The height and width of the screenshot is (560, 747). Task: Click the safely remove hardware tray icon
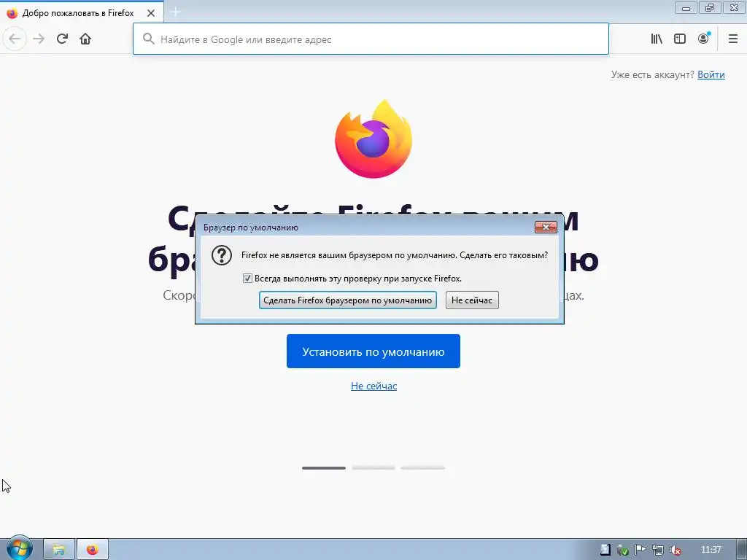click(x=623, y=550)
